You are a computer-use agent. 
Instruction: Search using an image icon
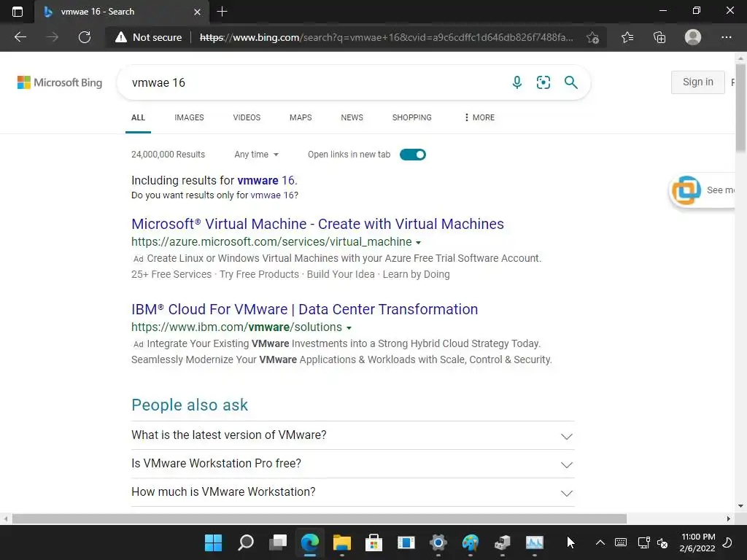(x=543, y=82)
